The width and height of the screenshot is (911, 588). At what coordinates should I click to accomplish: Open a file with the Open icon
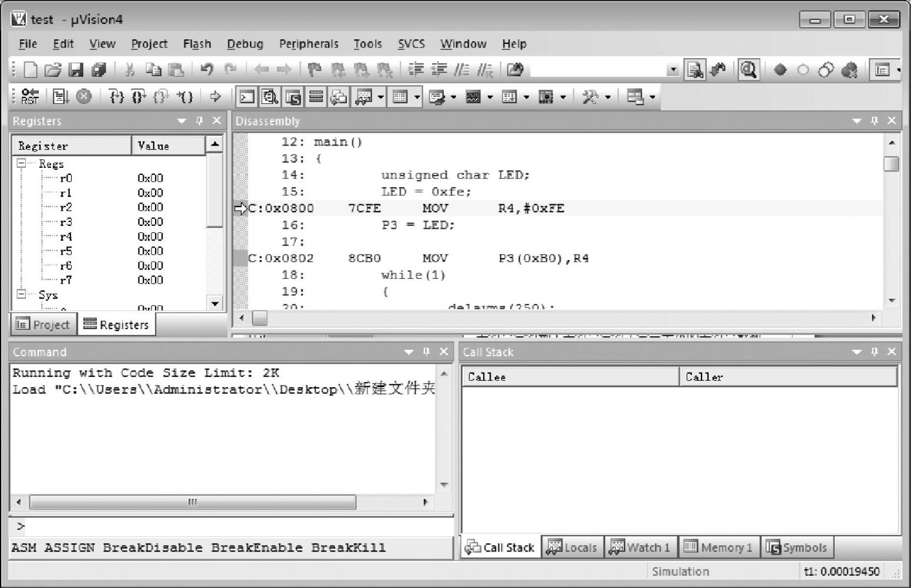[53, 70]
